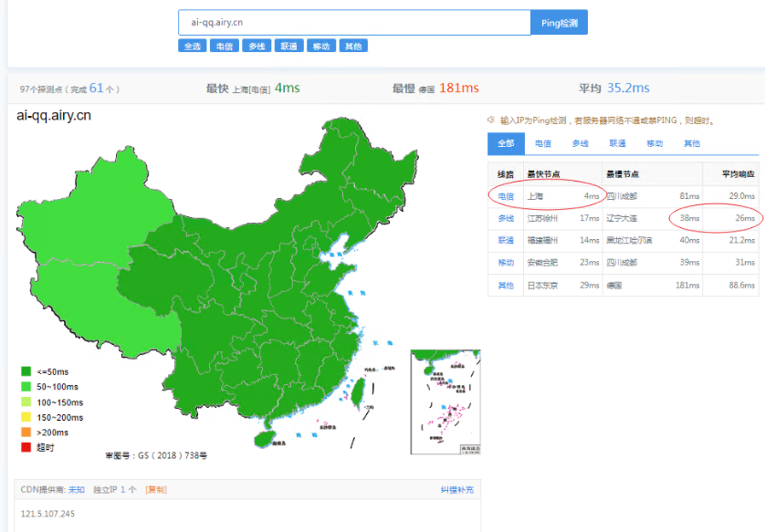Viewport: 765px width, 532px height.
Task: Open the 纠错补充 link
Action: tap(457, 490)
